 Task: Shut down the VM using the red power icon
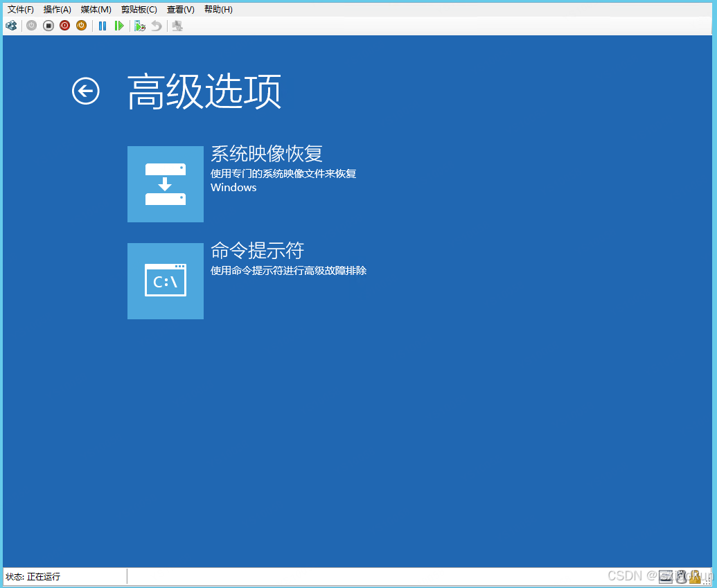tap(64, 26)
